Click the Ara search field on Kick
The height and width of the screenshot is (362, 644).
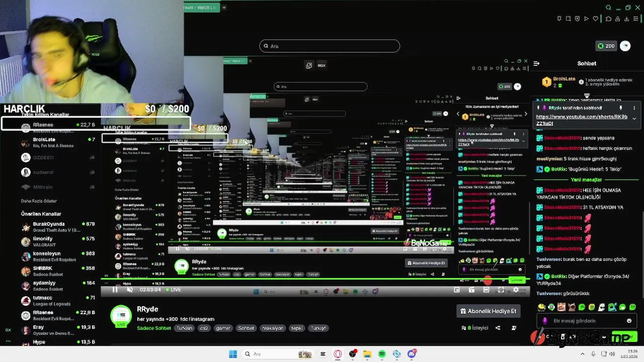pos(330,46)
